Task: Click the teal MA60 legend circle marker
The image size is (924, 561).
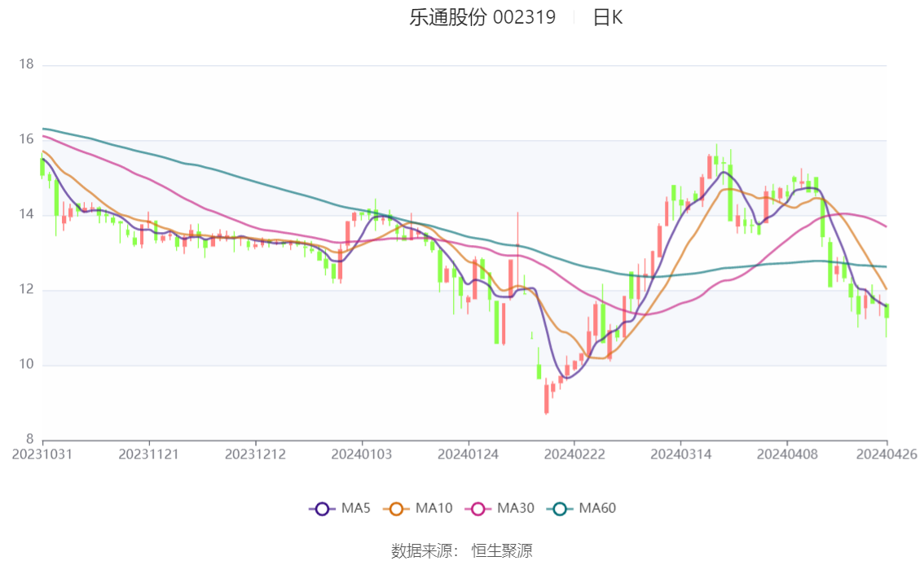Action: (x=560, y=509)
